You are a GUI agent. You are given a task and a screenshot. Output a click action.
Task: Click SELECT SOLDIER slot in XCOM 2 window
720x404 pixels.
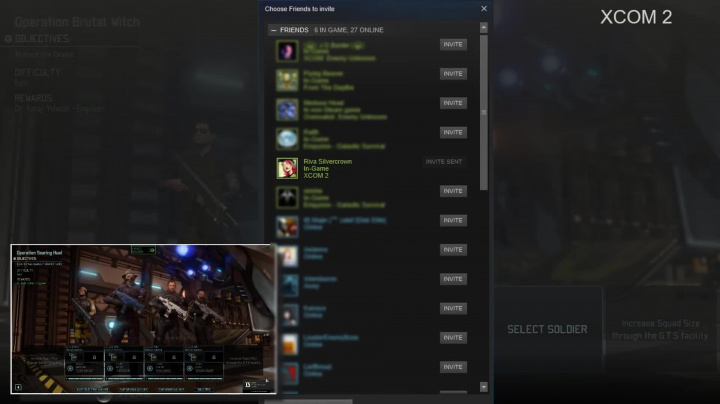547,329
